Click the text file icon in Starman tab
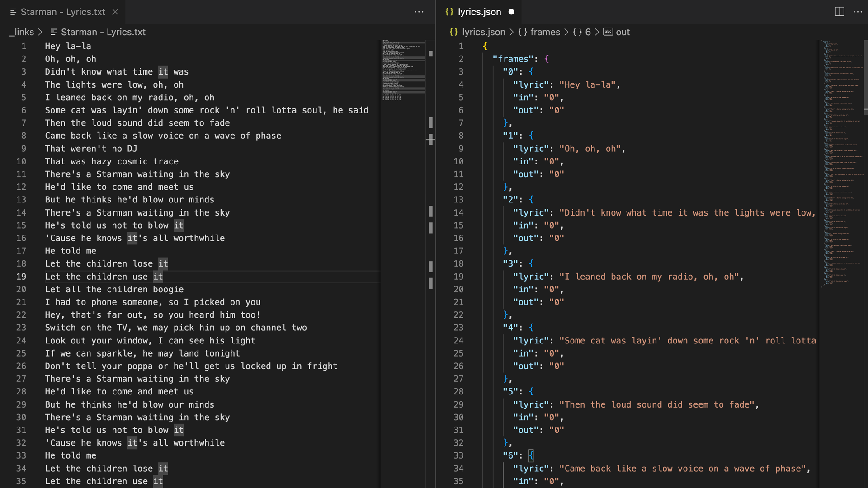 point(13,12)
